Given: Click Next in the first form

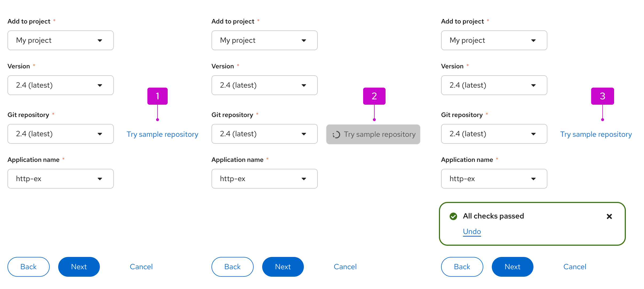Looking at the screenshot, I should point(79,267).
